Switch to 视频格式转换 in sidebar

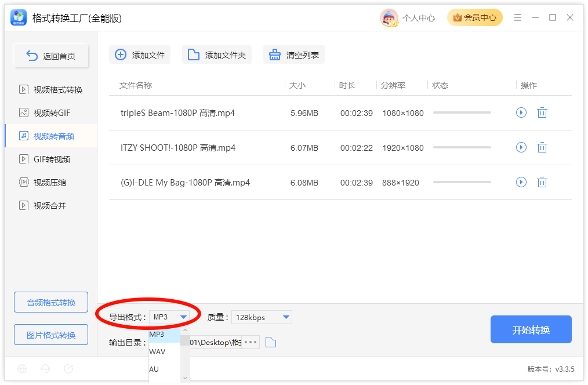coord(50,90)
